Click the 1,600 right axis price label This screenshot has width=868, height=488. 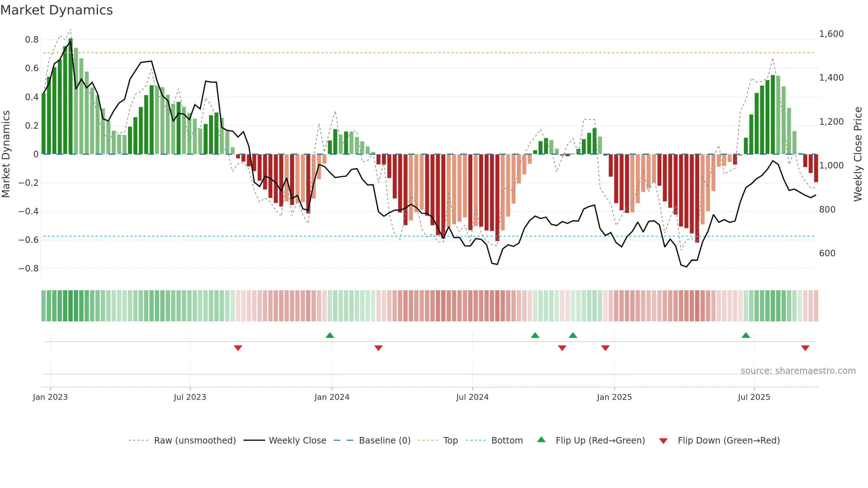tap(831, 34)
